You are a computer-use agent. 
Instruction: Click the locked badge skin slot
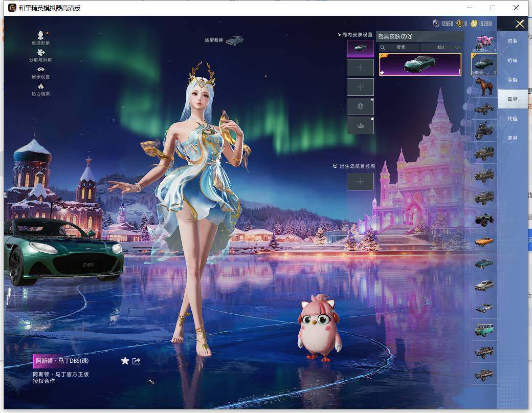click(360, 106)
